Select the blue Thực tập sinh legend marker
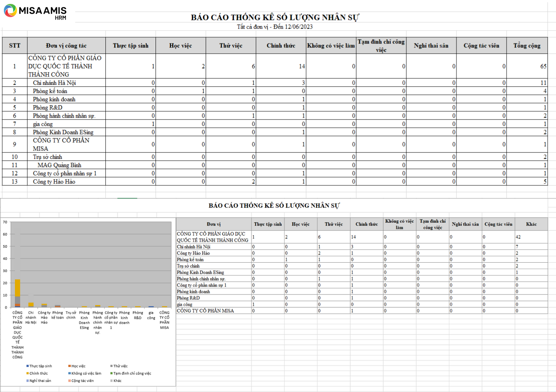Viewport: 556px width, 392px height. point(28,366)
